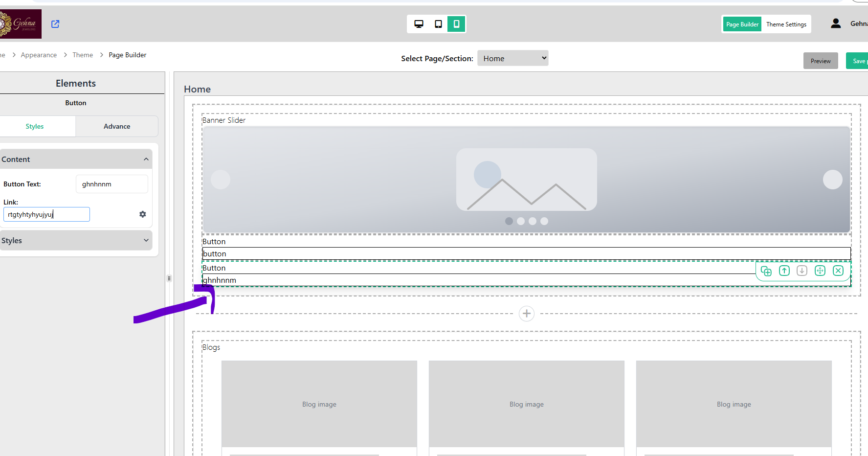The width and height of the screenshot is (868, 456).
Task: Move selected element down
Action: (802, 271)
